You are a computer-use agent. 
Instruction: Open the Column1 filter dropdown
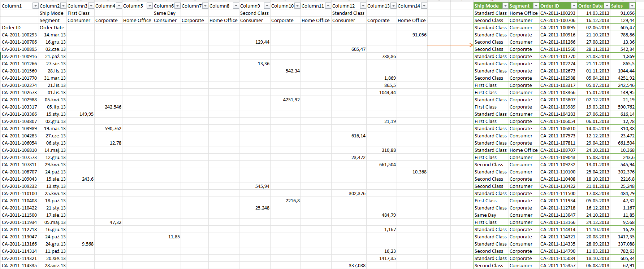click(x=35, y=6)
